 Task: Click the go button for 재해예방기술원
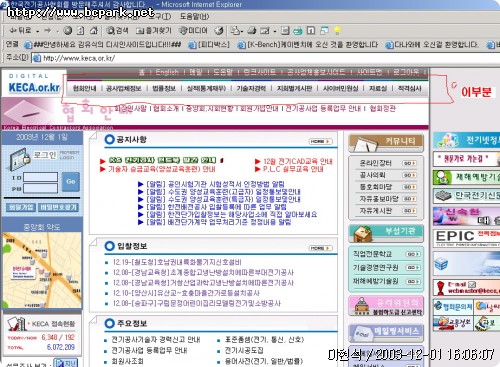pyautogui.click(x=413, y=281)
